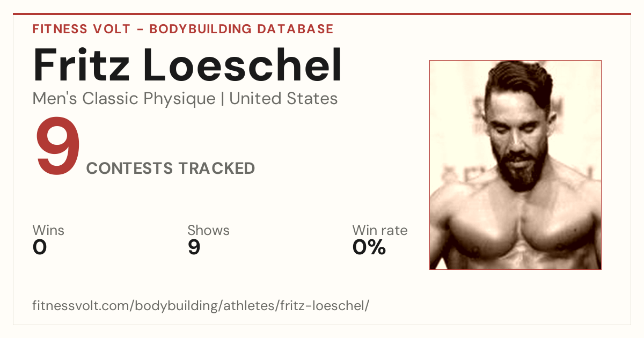Click the Win rate stat label

[x=380, y=230]
